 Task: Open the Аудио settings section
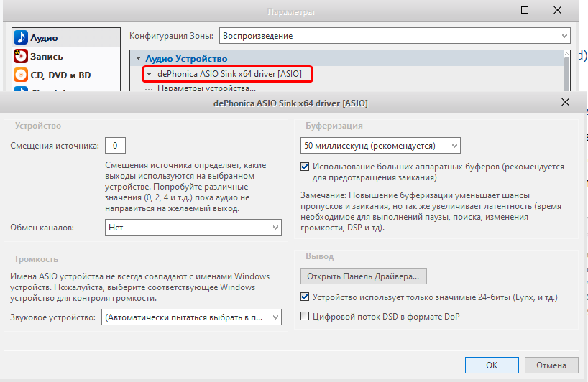coord(66,37)
